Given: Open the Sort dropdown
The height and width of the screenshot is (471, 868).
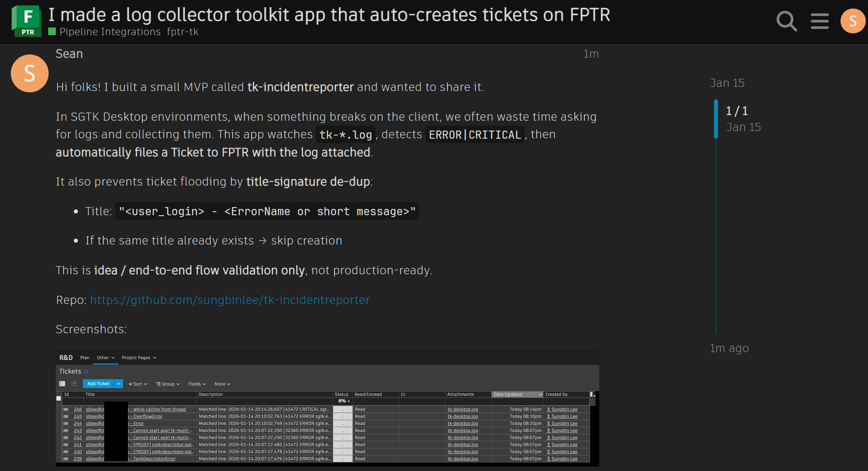Looking at the screenshot, I should pos(138,384).
